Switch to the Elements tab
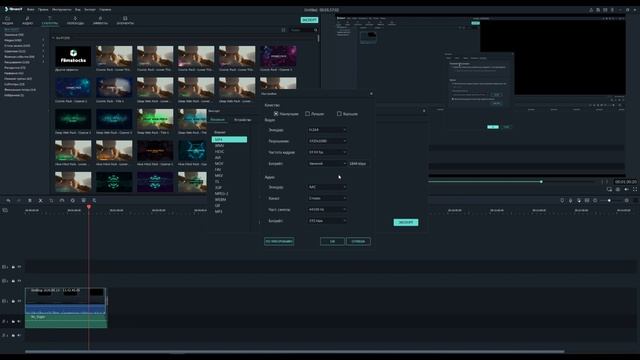640x360 pixels. (125, 21)
